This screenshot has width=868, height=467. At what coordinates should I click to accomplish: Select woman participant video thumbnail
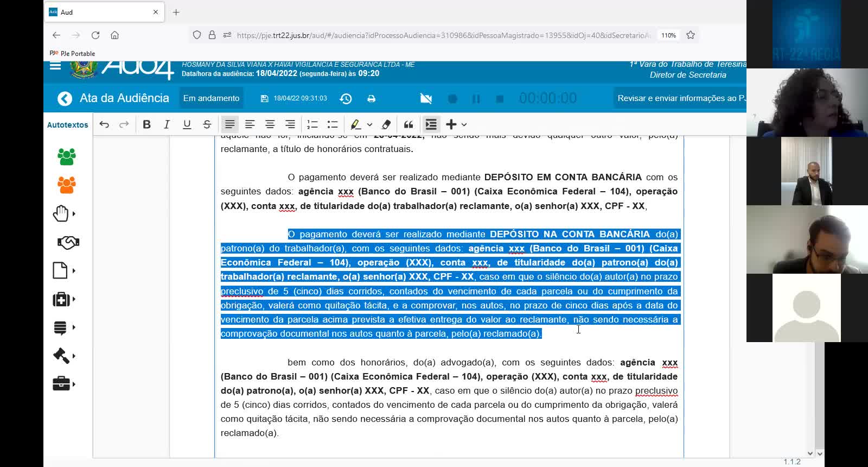point(807,103)
